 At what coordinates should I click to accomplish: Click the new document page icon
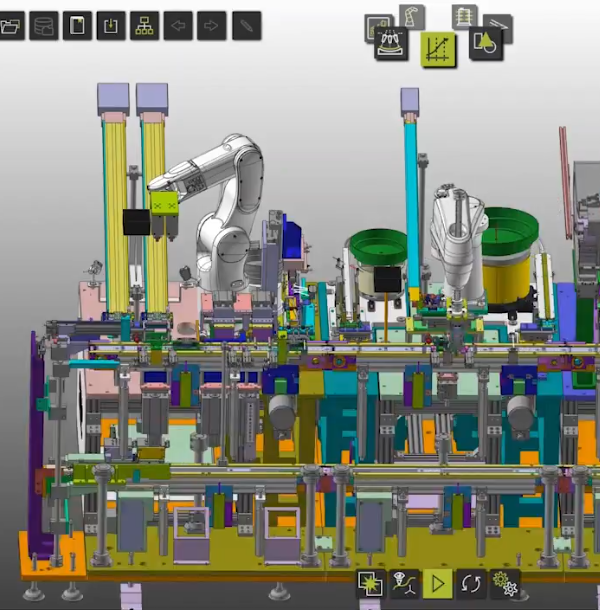click(77, 26)
